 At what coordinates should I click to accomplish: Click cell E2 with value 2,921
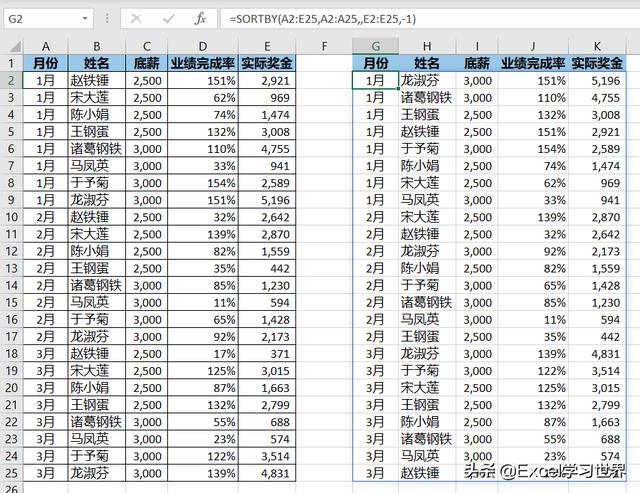pyautogui.click(x=267, y=80)
